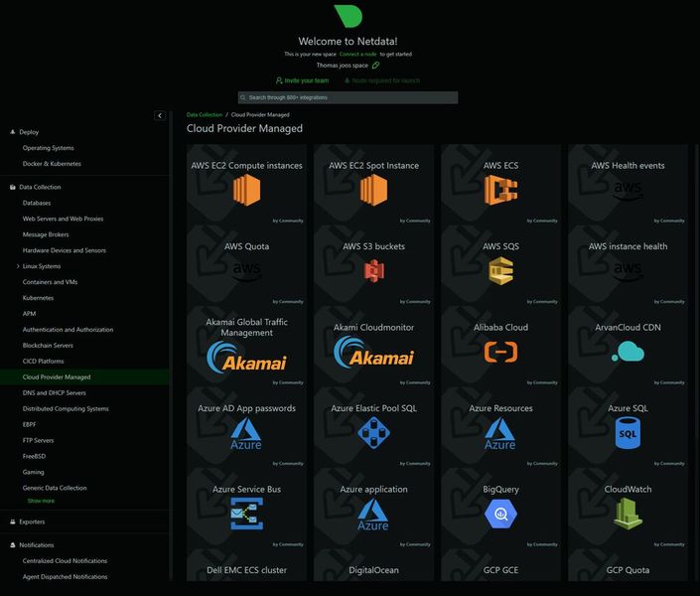
Task: Click the pencil icon next to space name
Action: tap(376, 66)
